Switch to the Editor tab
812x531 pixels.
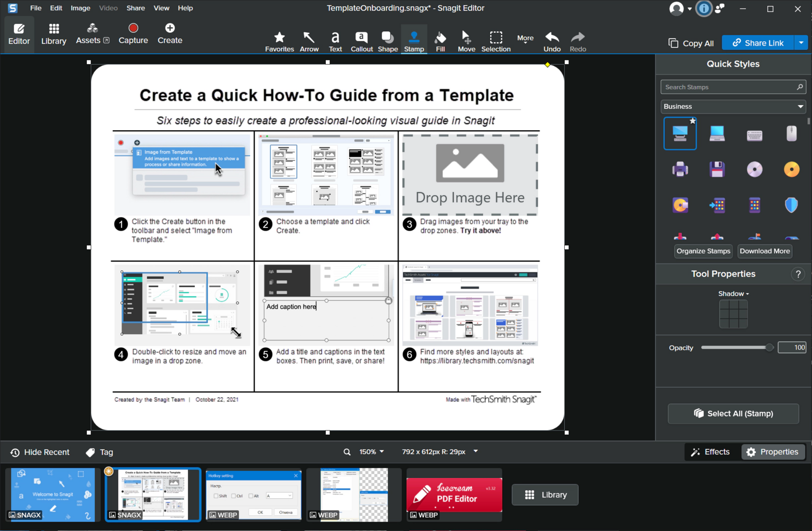click(x=19, y=34)
